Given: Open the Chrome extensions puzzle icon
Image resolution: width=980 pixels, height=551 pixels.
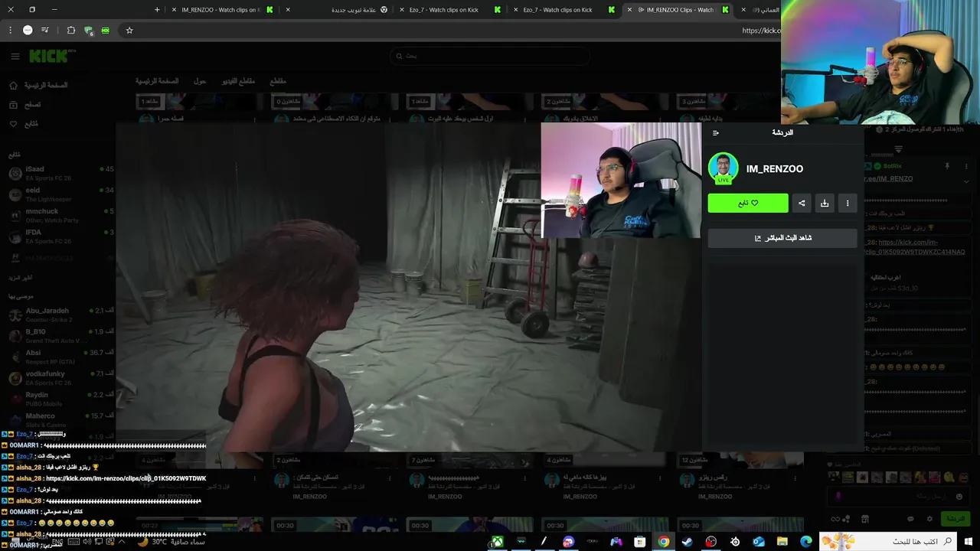Looking at the screenshot, I should click(x=70, y=31).
